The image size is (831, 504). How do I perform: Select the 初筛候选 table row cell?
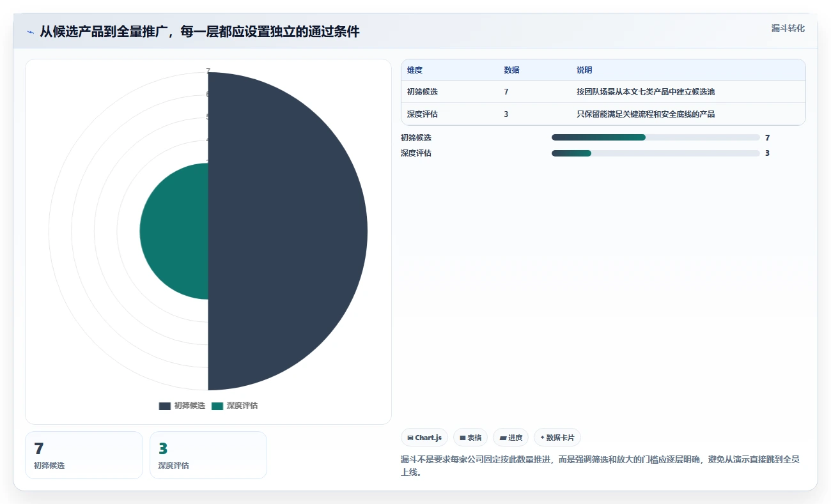click(x=423, y=92)
